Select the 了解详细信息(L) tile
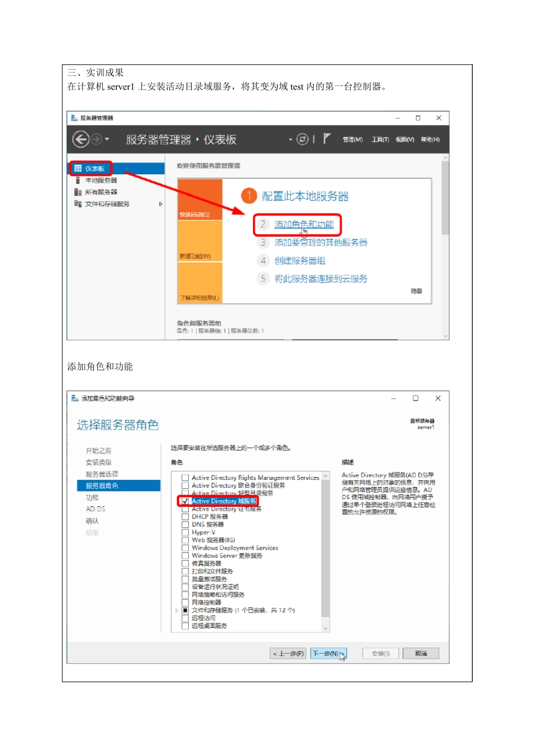The height and width of the screenshot is (756, 534). (200, 282)
